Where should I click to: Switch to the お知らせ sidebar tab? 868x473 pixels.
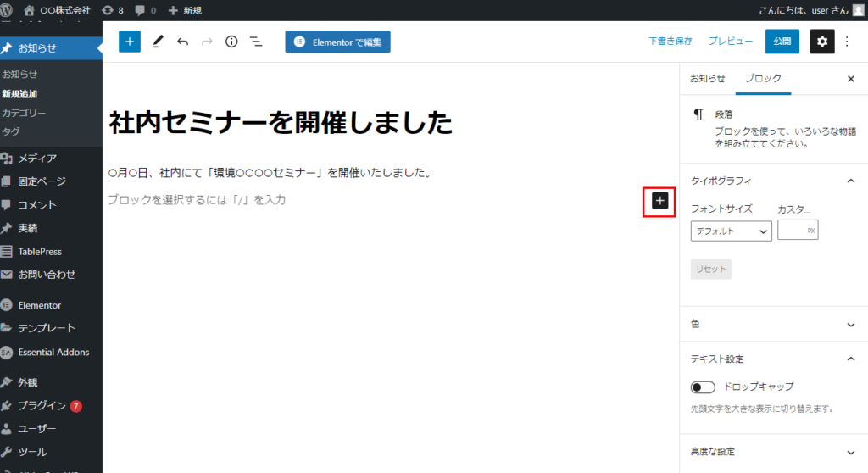pyautogui.click(x=707, y=78)
